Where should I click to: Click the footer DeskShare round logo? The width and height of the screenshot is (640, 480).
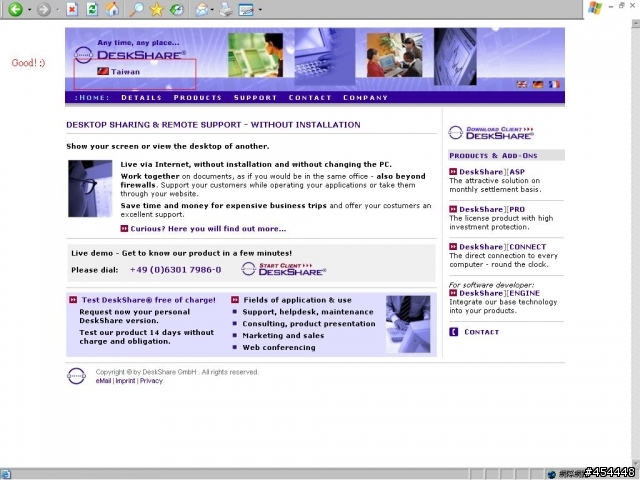click(76, 376)
